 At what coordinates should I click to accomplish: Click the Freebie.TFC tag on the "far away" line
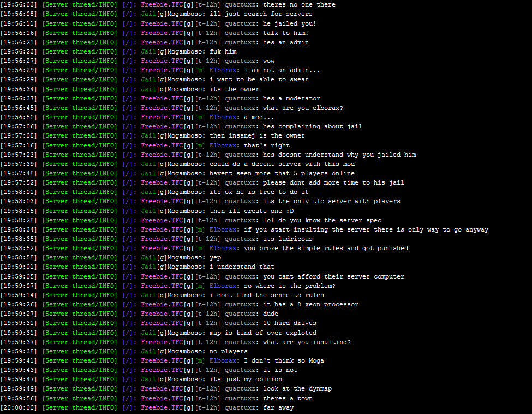162,407
